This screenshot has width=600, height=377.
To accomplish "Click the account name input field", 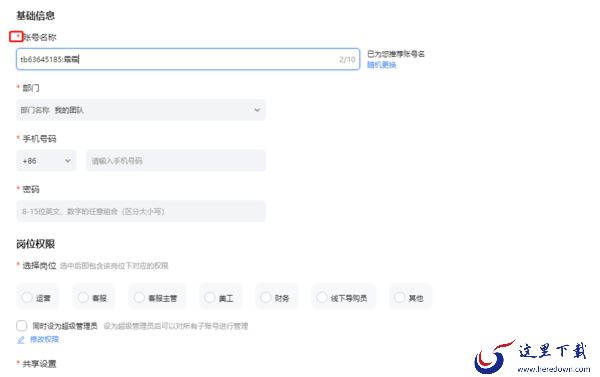I will (188, 59).
